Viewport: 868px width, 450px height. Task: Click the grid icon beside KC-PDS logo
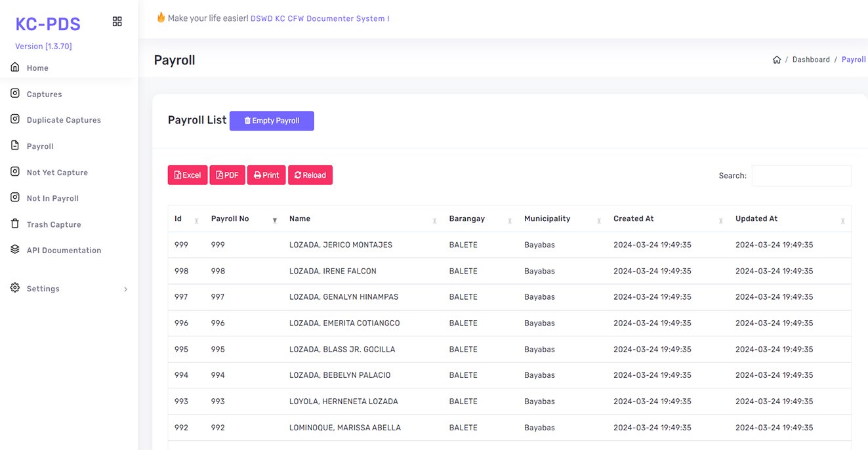(117, 21)
